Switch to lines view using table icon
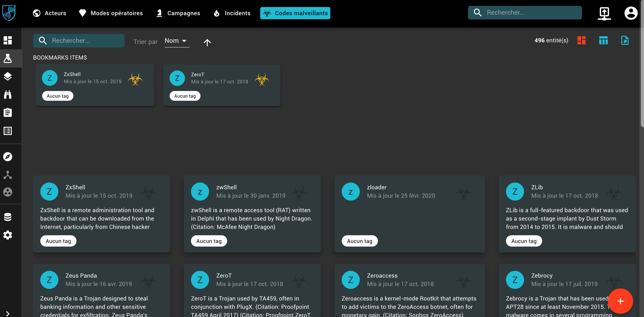The image size is (644, 317). tap(603, 40)
